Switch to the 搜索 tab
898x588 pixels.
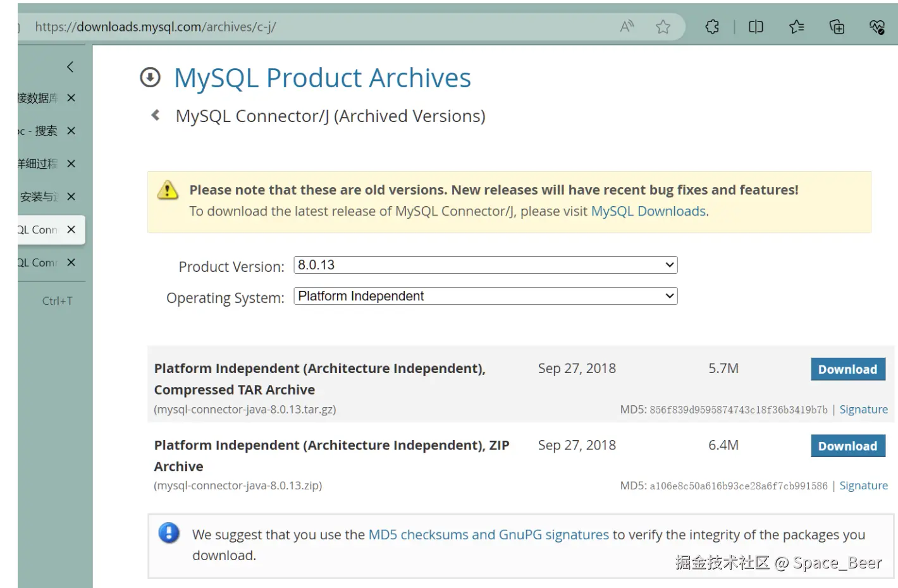tap(39, 131)
